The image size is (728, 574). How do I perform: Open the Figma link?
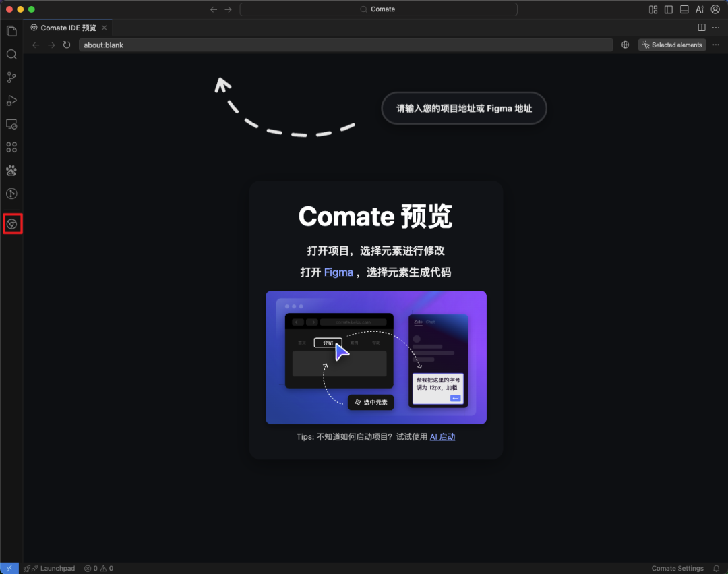click(338, 272)
